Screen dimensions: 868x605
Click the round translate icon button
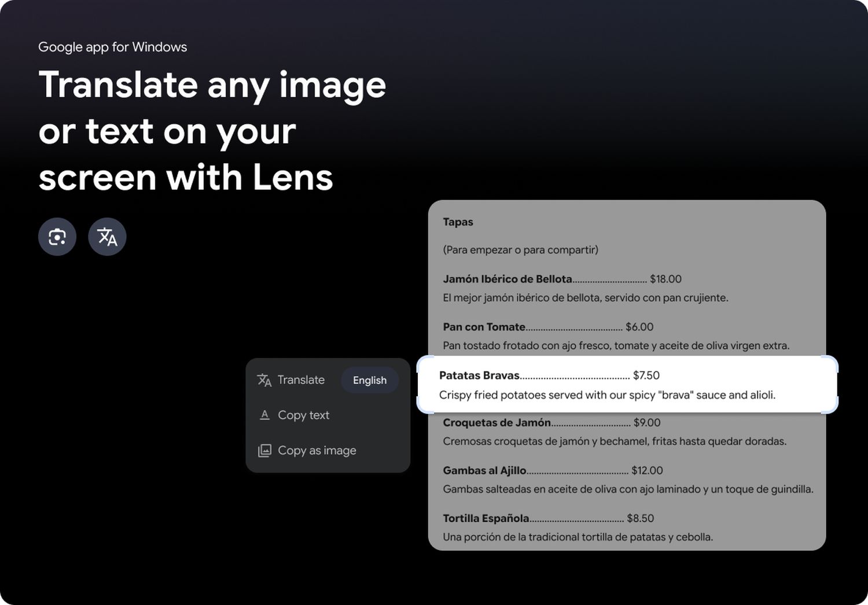(x=107, y=237)
